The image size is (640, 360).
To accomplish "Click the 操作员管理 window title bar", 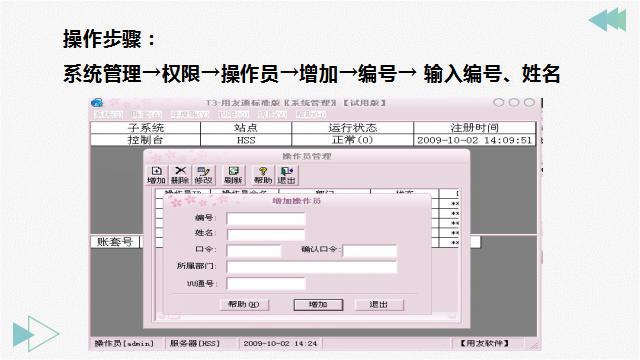I will [x=307, y=156].
